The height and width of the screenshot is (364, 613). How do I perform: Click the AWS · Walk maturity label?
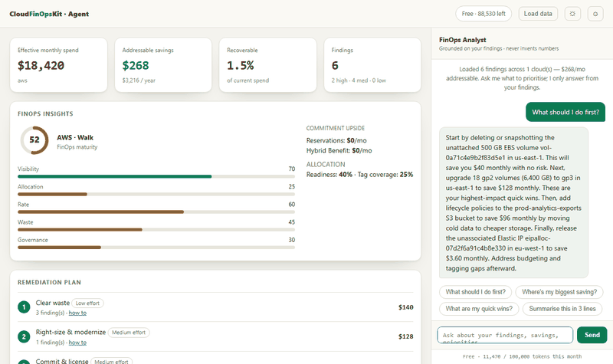75,138
